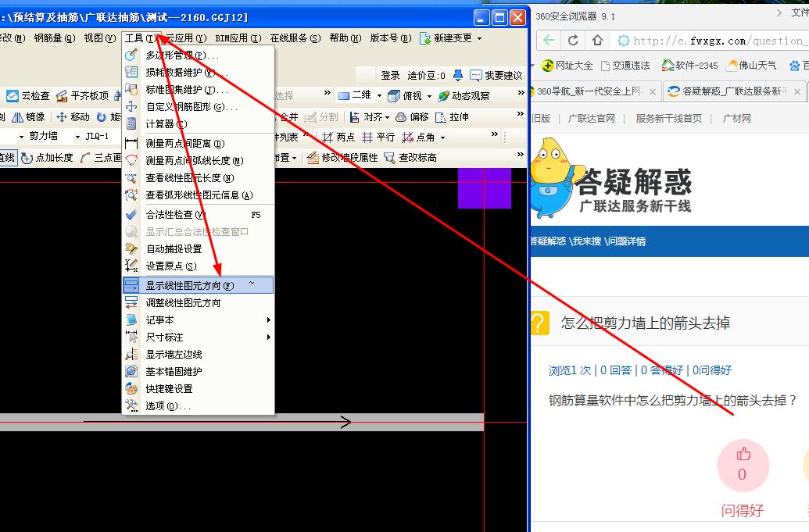Click the palette icon beside 快捷键设置

(131, 389)
